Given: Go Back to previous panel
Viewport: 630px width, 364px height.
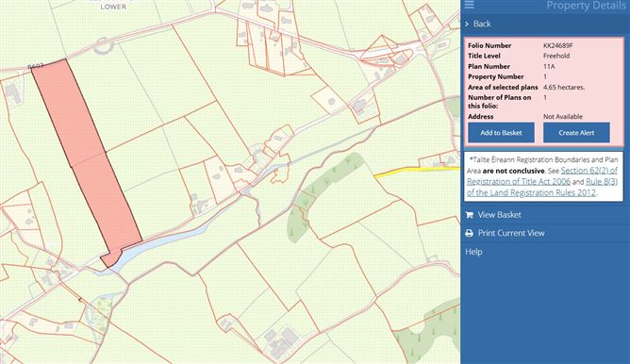Looking at the screenshot, I should [x=482, y=25].
